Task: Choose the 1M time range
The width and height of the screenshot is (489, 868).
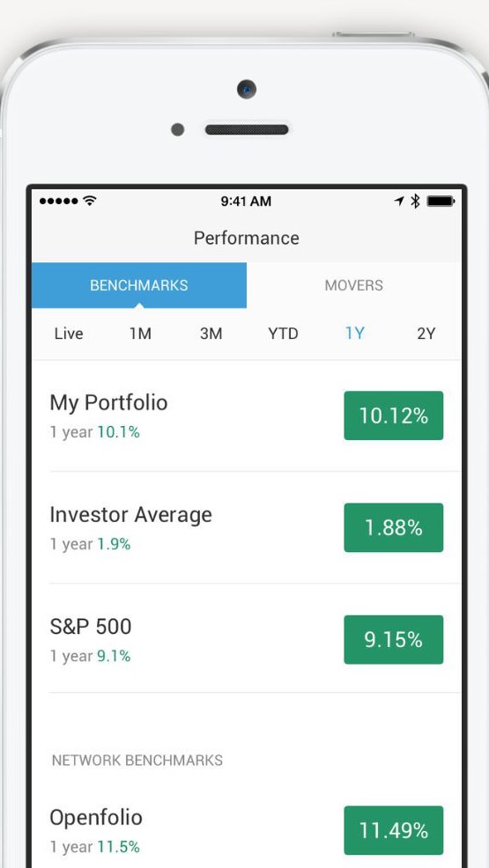Action: point(141,334)
